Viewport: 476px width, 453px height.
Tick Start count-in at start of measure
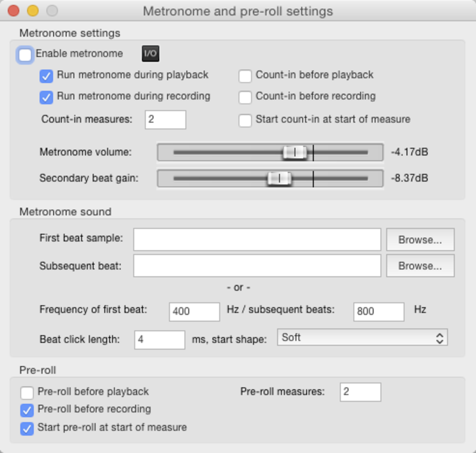click(x=245, y=120)
